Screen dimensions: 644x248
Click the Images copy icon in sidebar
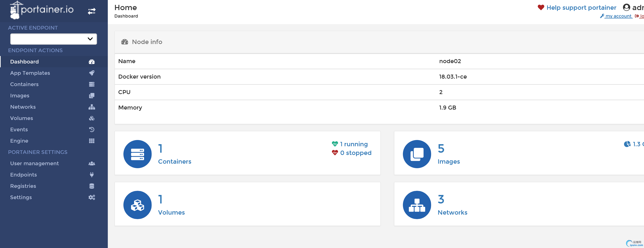91,96
